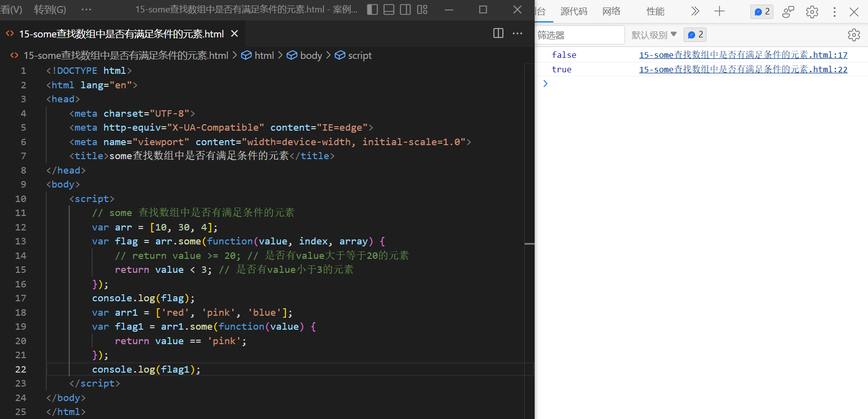Open console settings gear icon
The height and width of the screenshot is (419, 868).
(854, 35)
